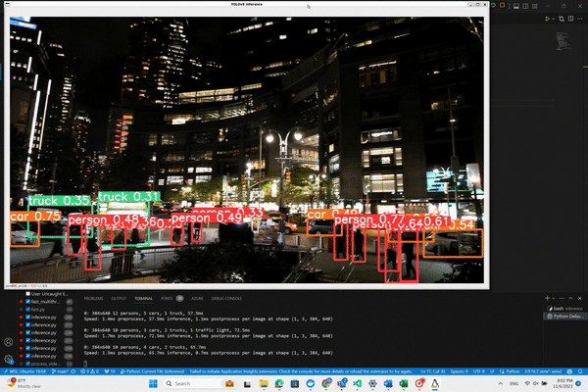Image resolution: width=588 pixels, height=392 pixels.
Task: Open Microsoft Word from the taskbar
Action: point(388,383)
